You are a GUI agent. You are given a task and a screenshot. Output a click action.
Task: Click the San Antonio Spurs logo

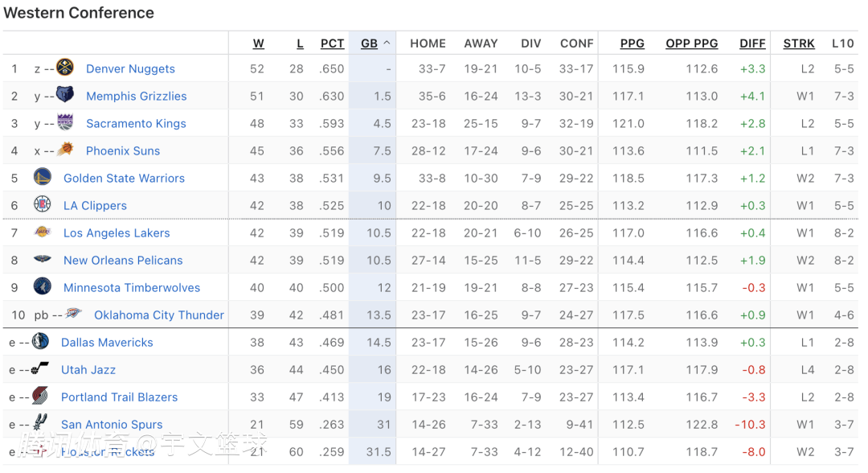(40, 423)
